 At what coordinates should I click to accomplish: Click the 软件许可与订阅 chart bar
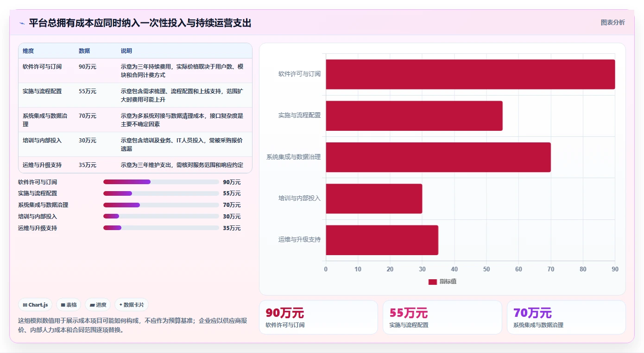470,74
